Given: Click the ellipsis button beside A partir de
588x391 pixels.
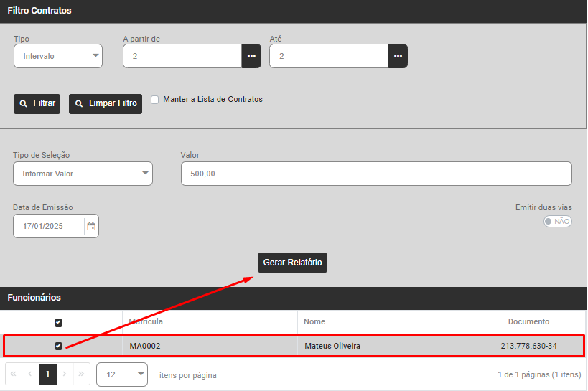Looking at the screenshot, I should (251, 56).
